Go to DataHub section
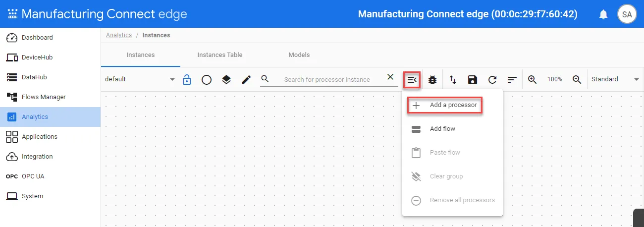This screenshot has height=227, width=644. (50, 77)
